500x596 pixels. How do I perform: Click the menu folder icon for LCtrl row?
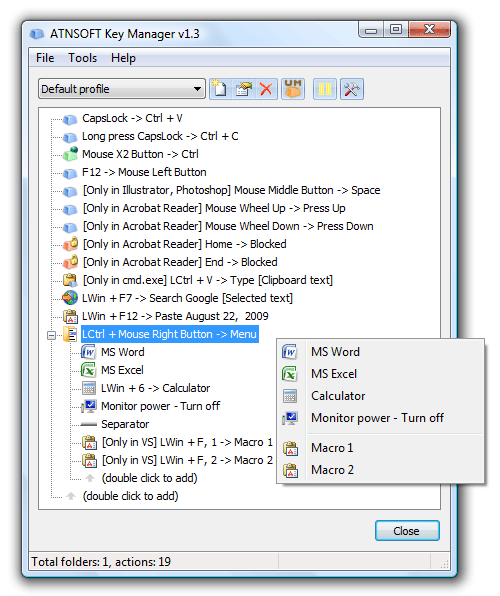coord(70,334)
